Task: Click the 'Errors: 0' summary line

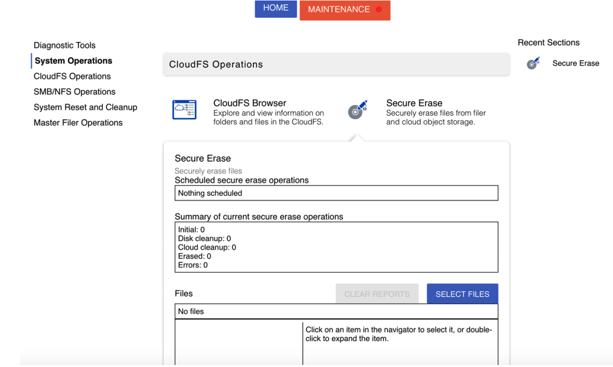Action: [x=193, y=265]
